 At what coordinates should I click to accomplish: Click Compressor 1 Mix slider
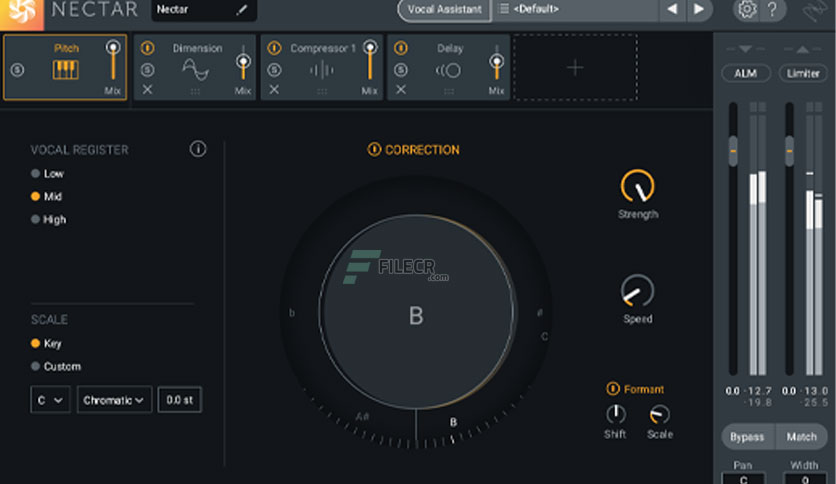point(369,60)
